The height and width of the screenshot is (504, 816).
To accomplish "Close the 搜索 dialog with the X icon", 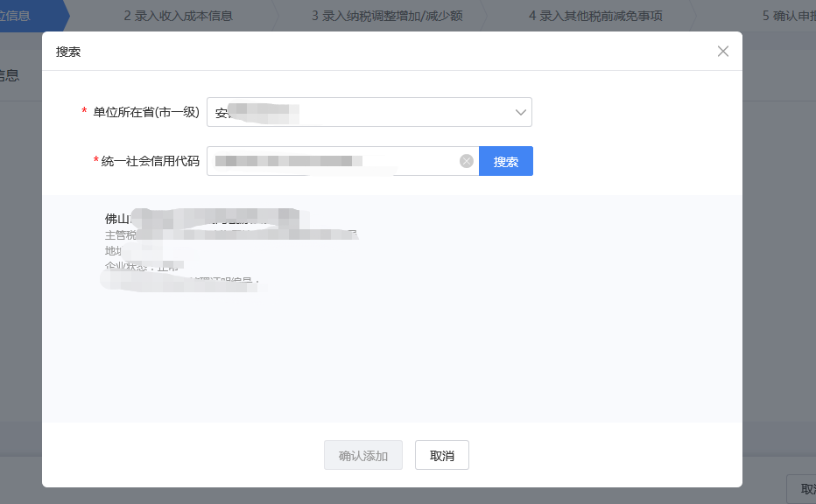I will tap(723, 51).
